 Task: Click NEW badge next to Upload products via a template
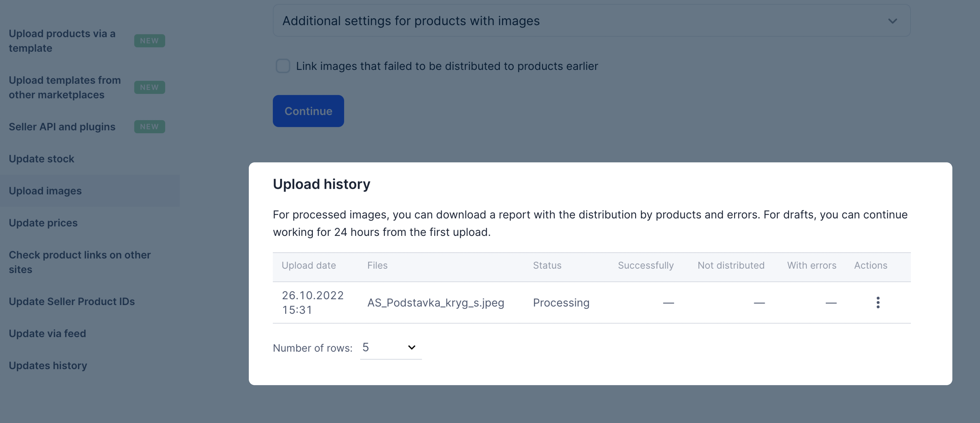pyautogui.click(x=149, y=41)
